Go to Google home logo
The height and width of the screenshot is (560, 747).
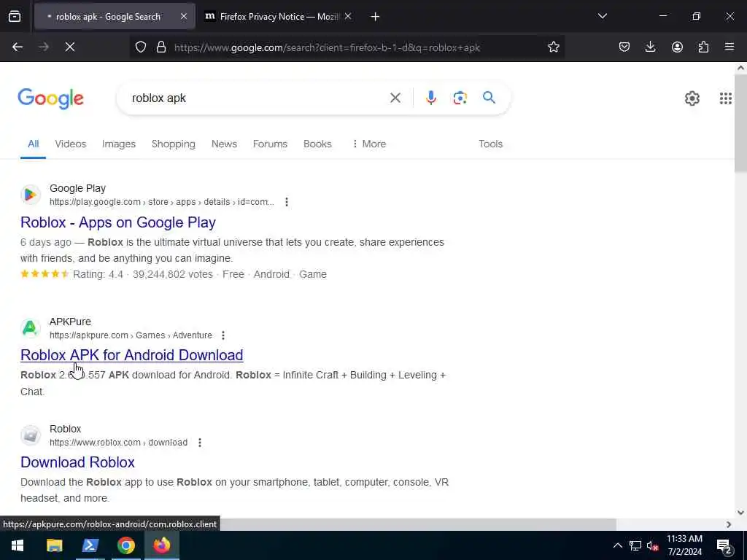(50, 98)
